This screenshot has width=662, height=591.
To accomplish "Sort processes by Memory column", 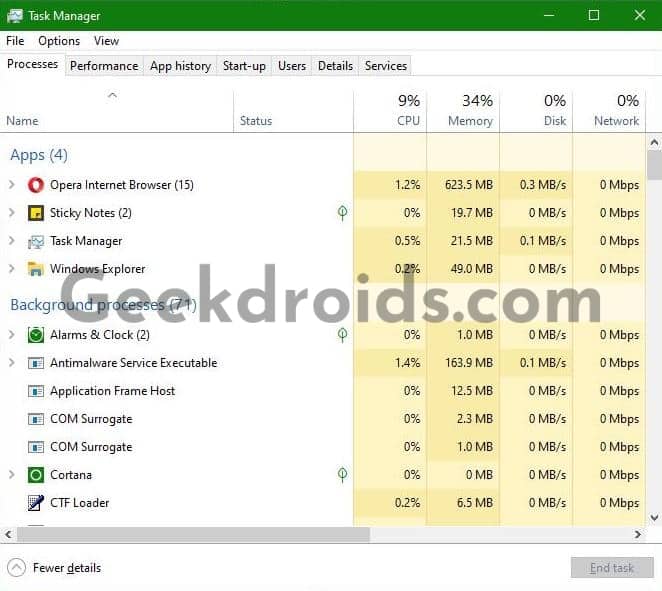I will tap(463, 111).
